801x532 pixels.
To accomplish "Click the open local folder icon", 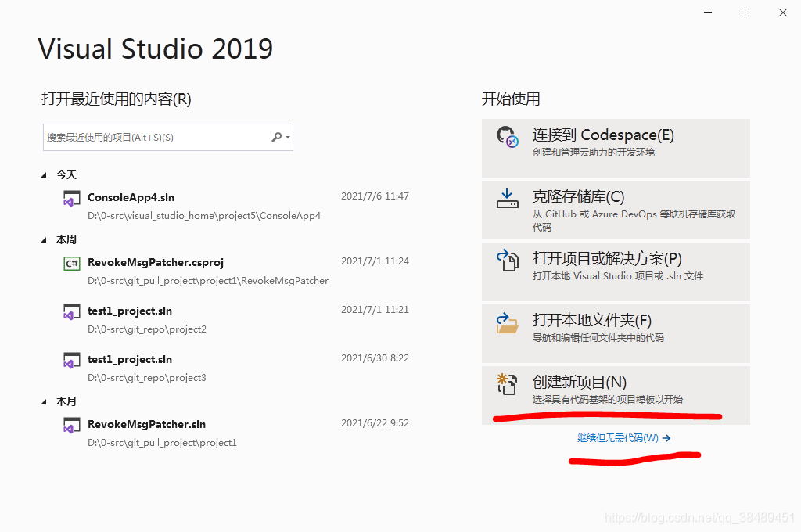I will click(507, 322).
